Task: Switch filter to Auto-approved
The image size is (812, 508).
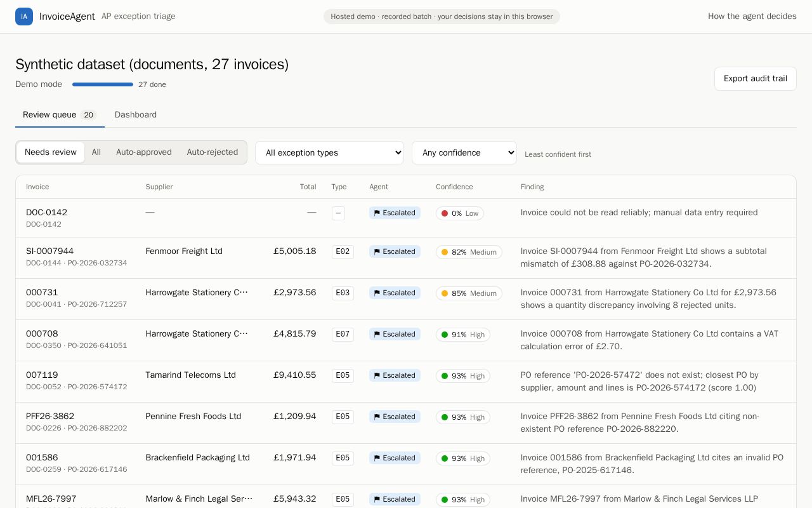Action: click(x=144, y=152)
